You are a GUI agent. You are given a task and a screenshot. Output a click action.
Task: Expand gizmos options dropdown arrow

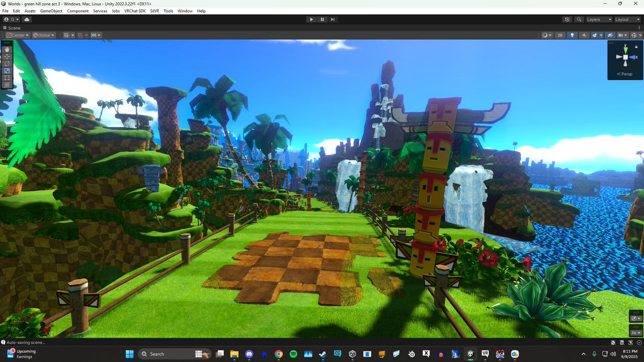pos(640,35)
